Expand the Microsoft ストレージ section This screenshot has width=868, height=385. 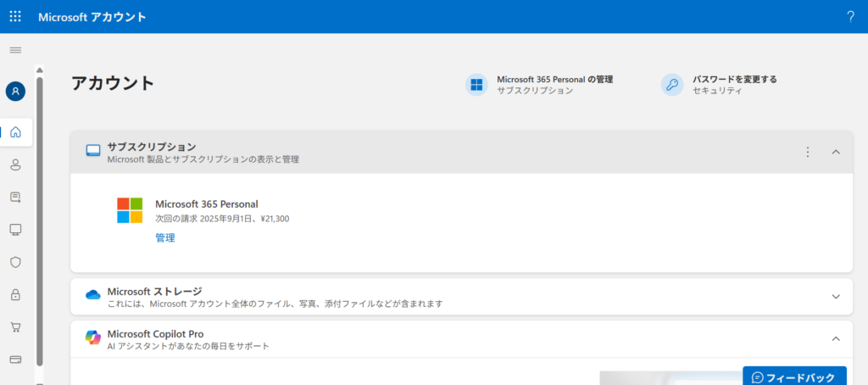tap(836, 296)
